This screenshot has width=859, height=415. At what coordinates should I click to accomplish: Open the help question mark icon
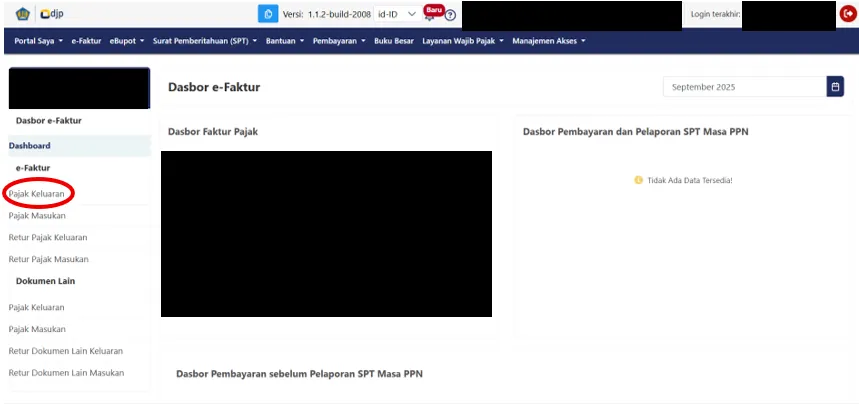450,16
